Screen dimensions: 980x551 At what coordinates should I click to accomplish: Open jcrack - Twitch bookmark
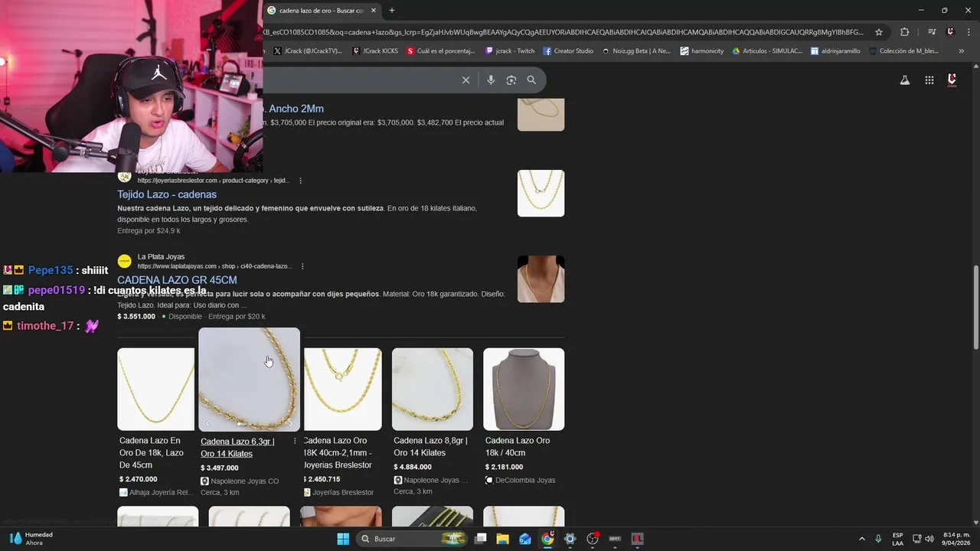tap(510, 51)
